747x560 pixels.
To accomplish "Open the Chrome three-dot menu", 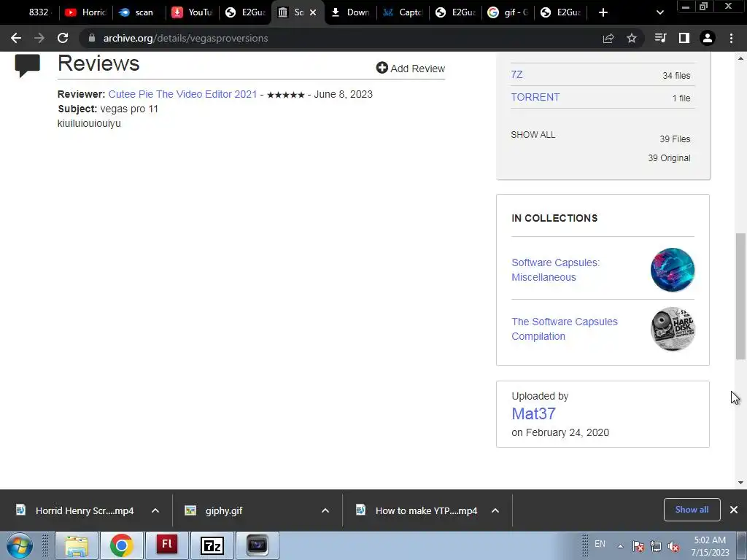I will click(x=731, y=38).
